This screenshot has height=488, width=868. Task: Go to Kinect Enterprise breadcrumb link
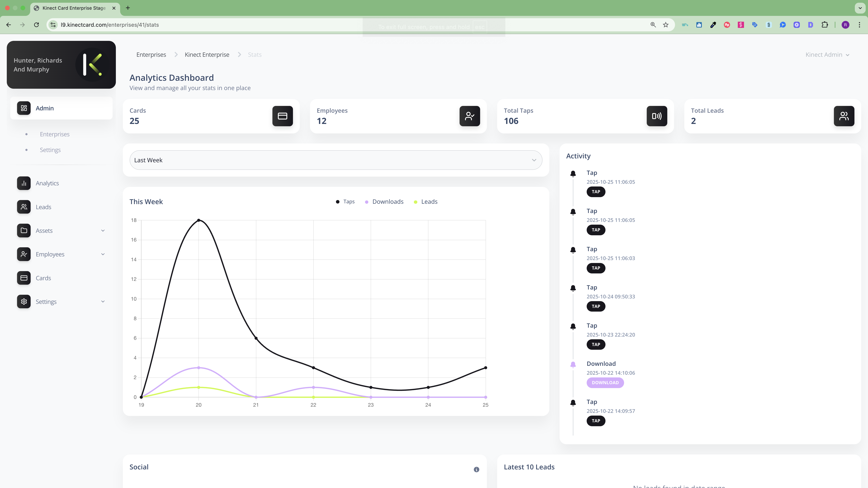coord(207,55)
